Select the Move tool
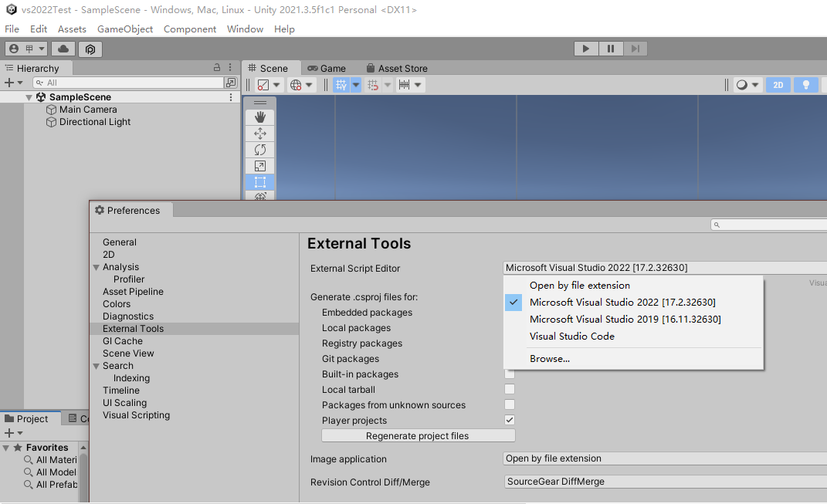The height and width of the screenshot is (504, 827). coord(259,133)
